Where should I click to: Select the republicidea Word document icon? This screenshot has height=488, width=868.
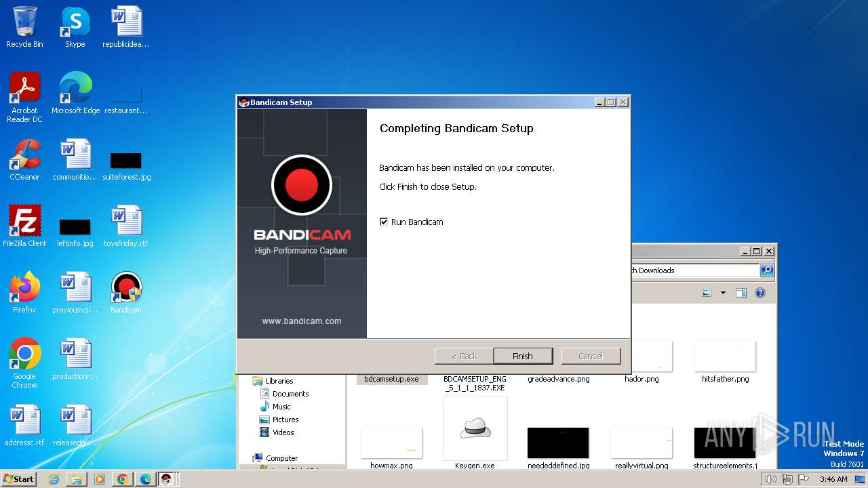(125, 27)
